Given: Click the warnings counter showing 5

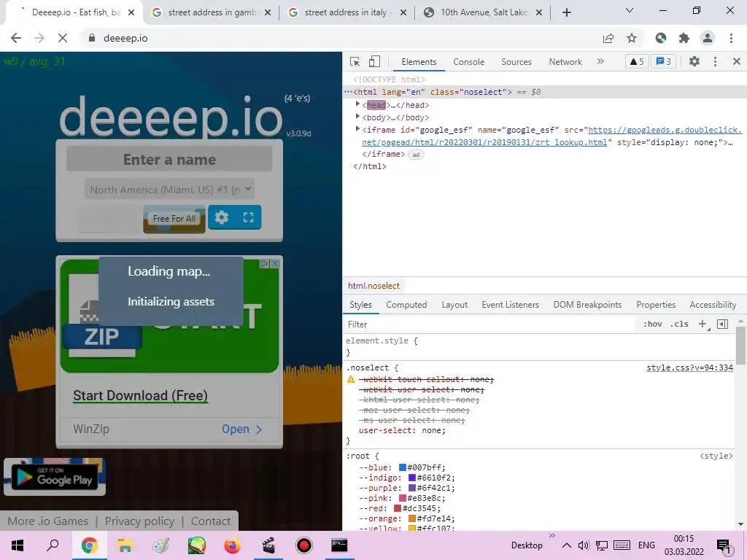Looking at the screenshot, I should click(636, 61).
